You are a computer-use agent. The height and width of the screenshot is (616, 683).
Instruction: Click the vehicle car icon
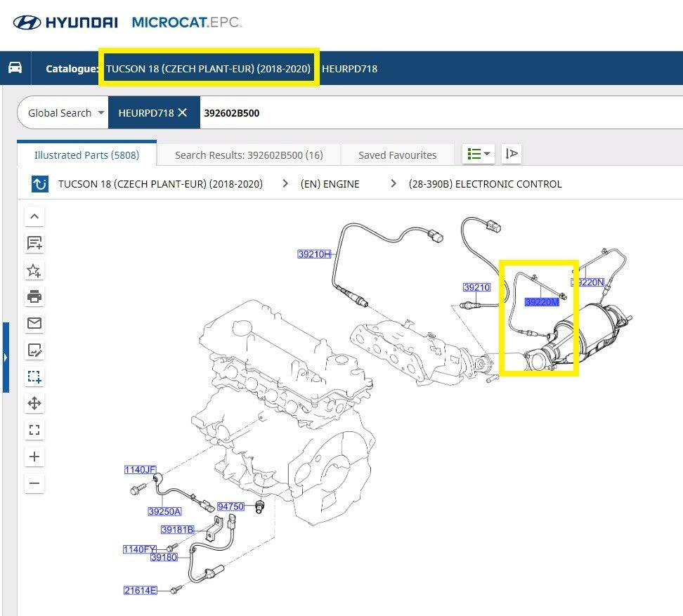[15, 68]
